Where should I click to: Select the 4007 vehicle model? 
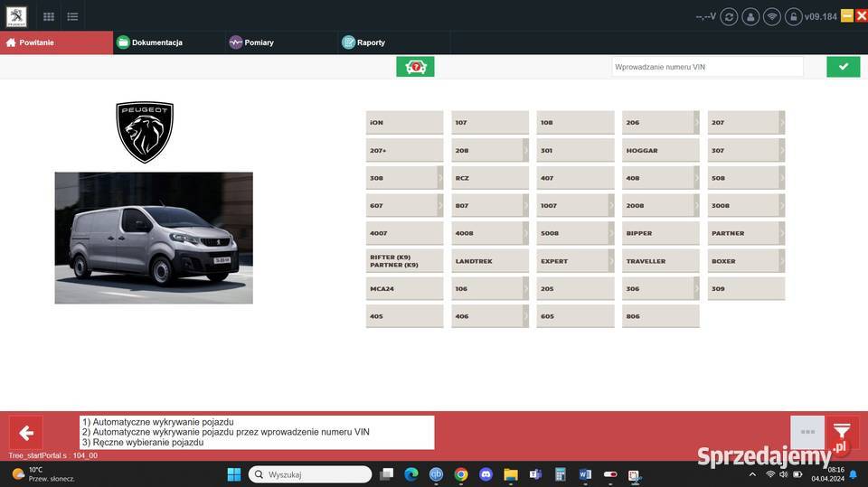click(x=405, y=233)
